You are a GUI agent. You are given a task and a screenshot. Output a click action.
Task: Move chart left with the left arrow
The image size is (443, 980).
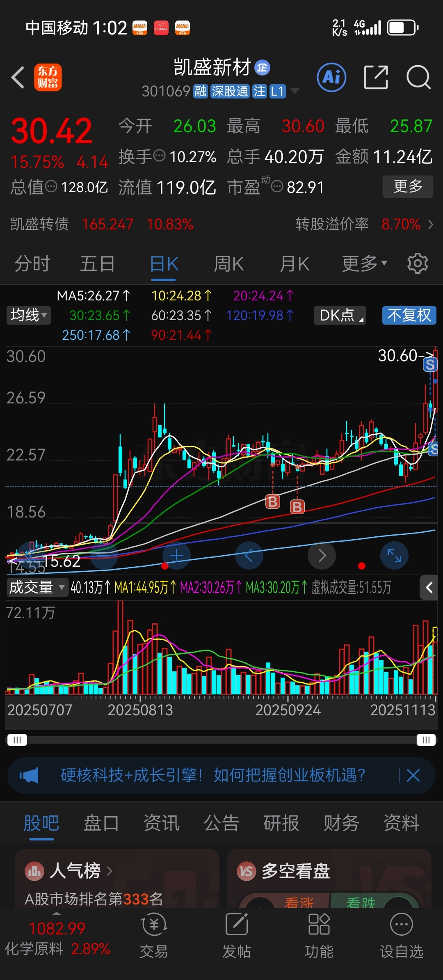click(249, 556)
